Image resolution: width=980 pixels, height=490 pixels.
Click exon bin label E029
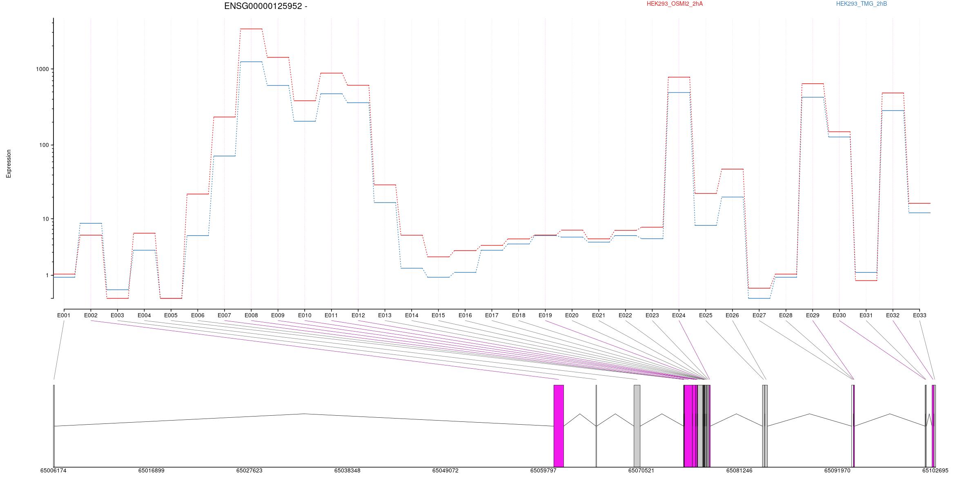(x=813, y=315)
